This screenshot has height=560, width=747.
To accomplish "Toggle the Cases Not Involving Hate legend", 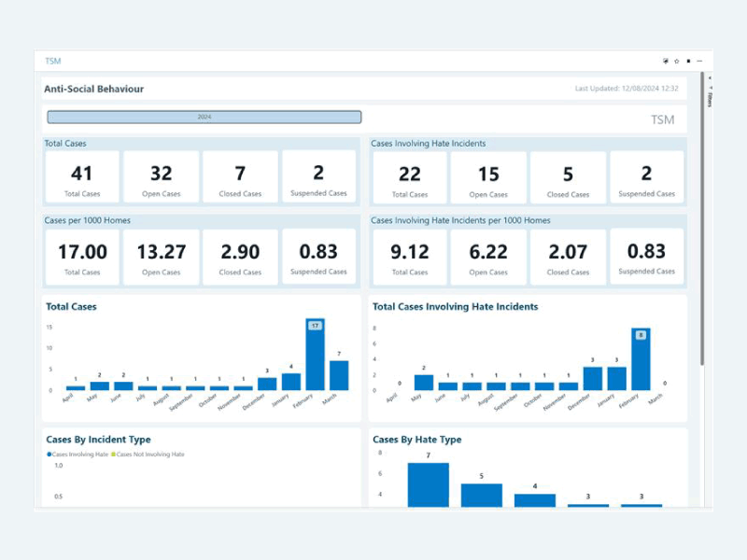I will (x=148, y=454).
